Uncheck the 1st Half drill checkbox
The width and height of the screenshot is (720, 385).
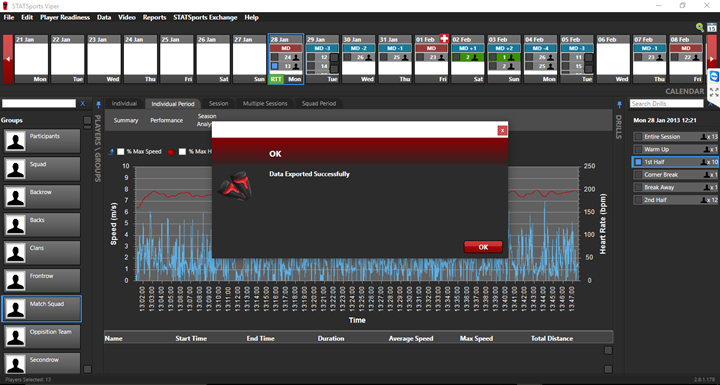click(x=638, y=162)
